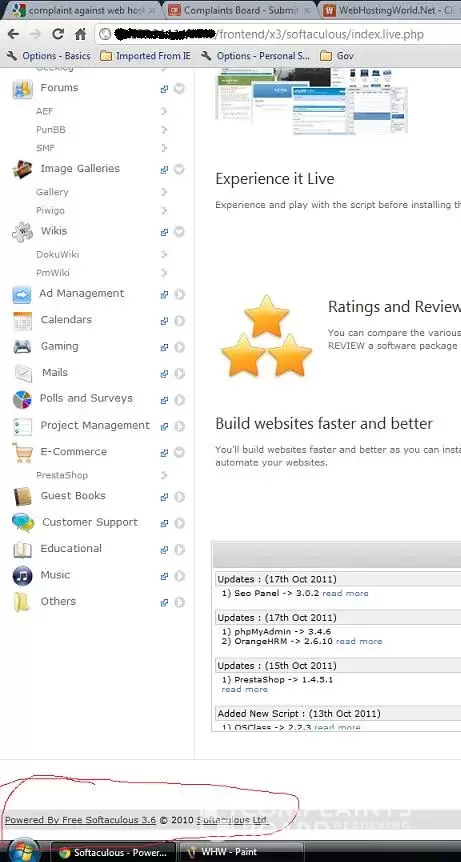Image resolution: width=461 pixels, height=862 pixels.
Task: Click the browser address bar
Action: pos(277,35)
